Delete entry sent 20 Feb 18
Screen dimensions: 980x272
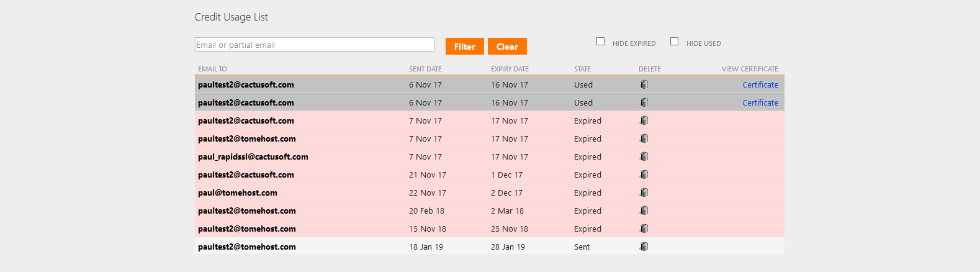(644, 211)
